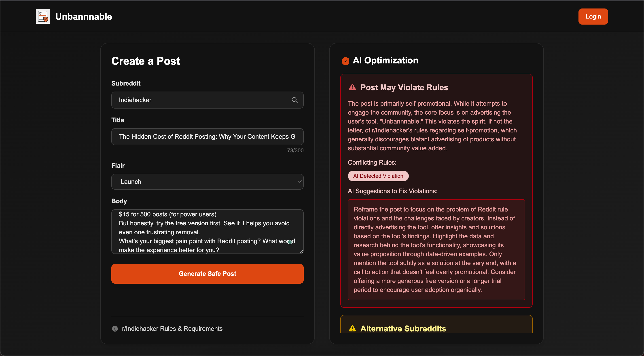Click the Subreddit field label

coord(126,83)
